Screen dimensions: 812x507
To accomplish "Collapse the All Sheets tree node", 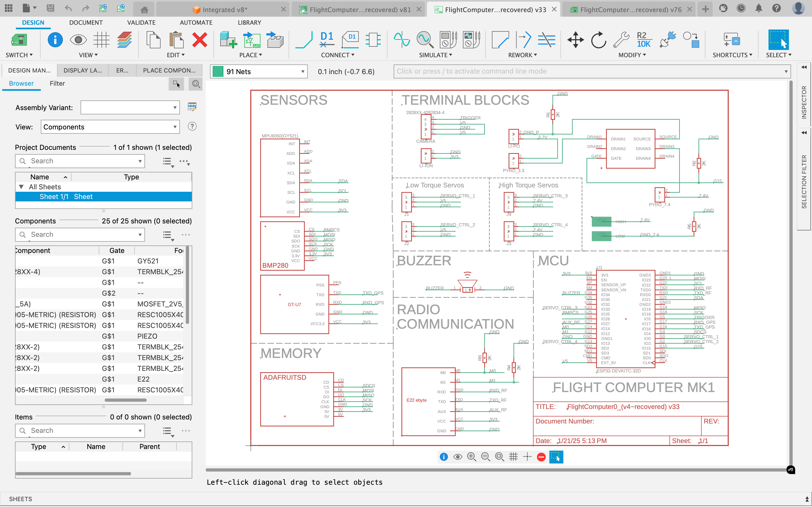I will (21, 187).
